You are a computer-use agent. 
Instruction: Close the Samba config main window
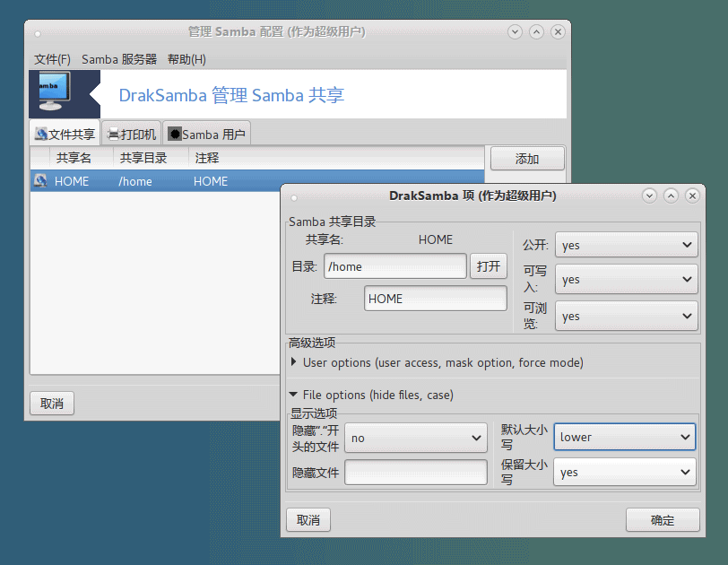point(558,32)
